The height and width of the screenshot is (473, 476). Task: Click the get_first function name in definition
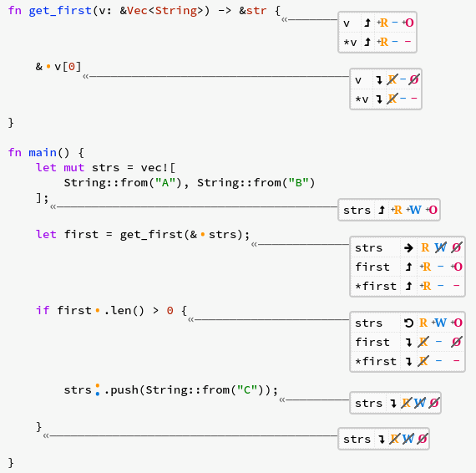pyautogui.click(x=60, y=11)
